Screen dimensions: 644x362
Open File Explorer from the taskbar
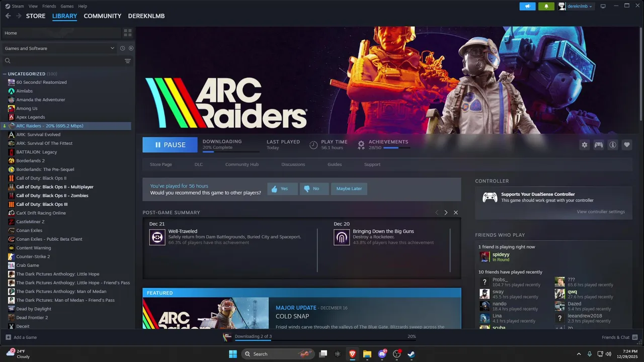click(367, 354)
